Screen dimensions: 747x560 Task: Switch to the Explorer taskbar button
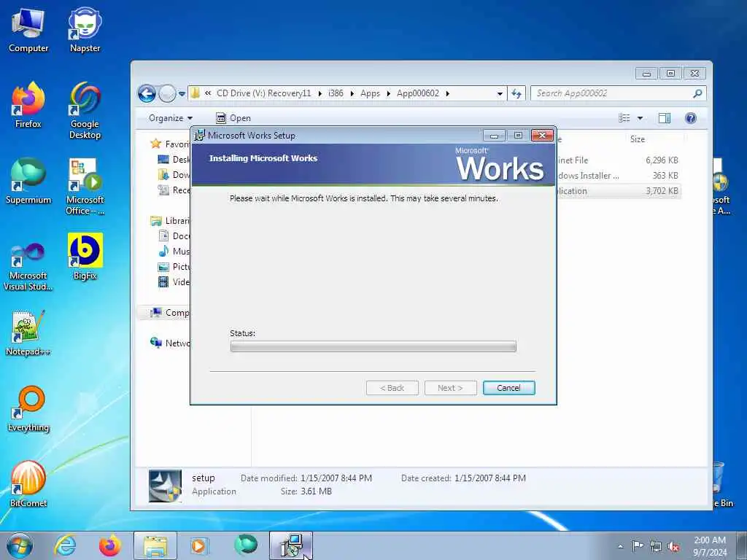[155, 545]
